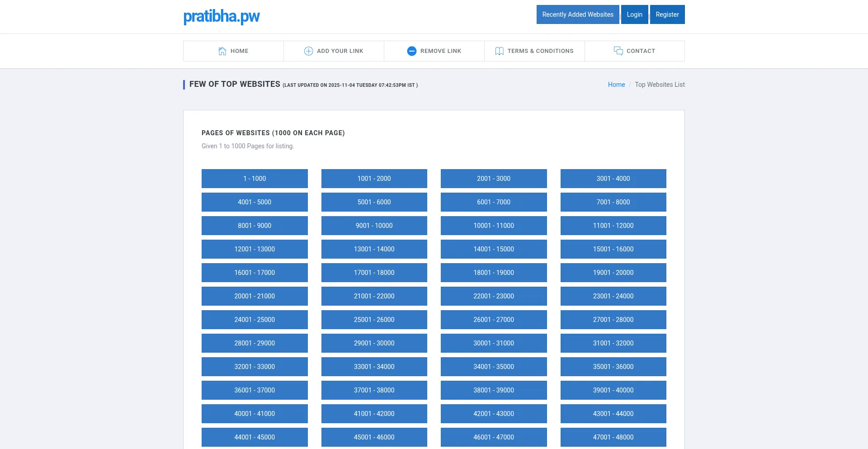
Task: Choose the 37001 - 38000 page button
Action: point(374,390)
